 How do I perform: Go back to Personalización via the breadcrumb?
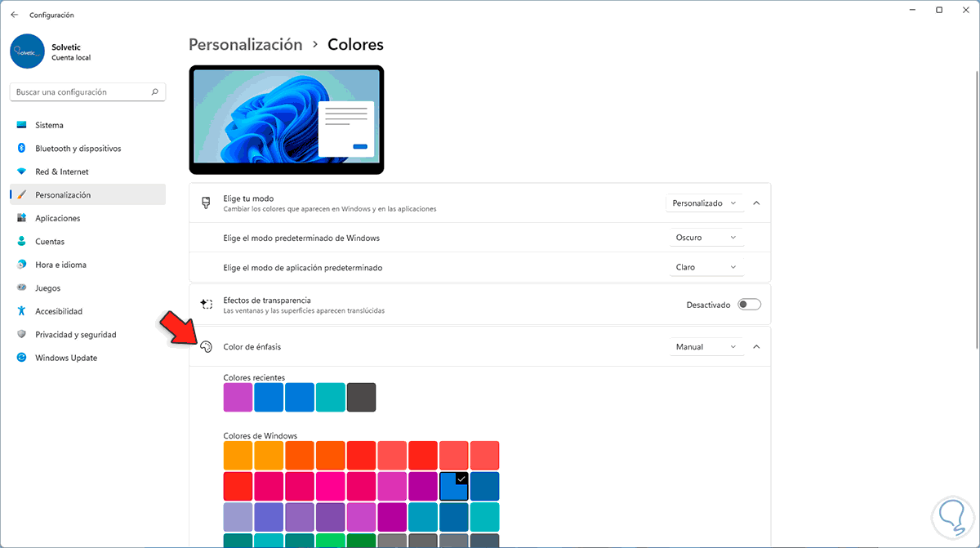click(245, 45)
